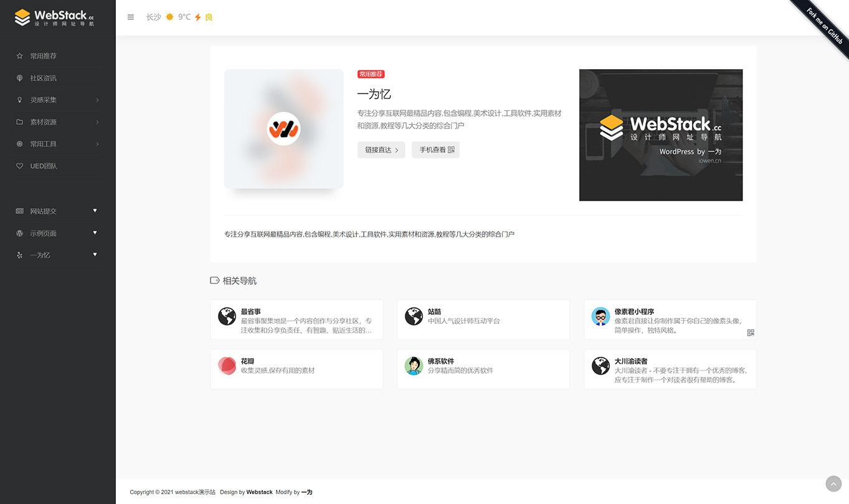Open Fork me on GitHub ribbon
The image size is (849, 504).
click(x=823, y=25)
